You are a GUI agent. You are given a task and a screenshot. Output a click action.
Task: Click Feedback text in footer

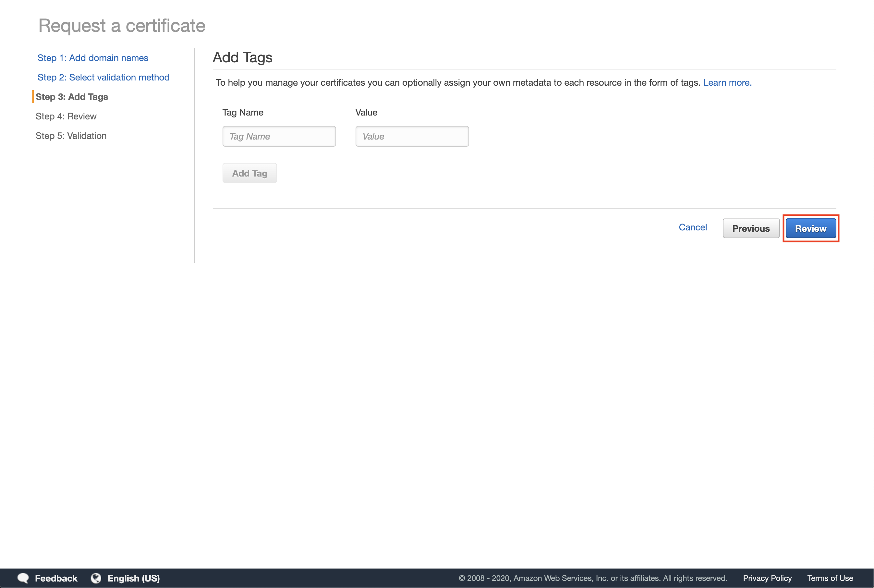pyautogui.click(x=56, y=578)
